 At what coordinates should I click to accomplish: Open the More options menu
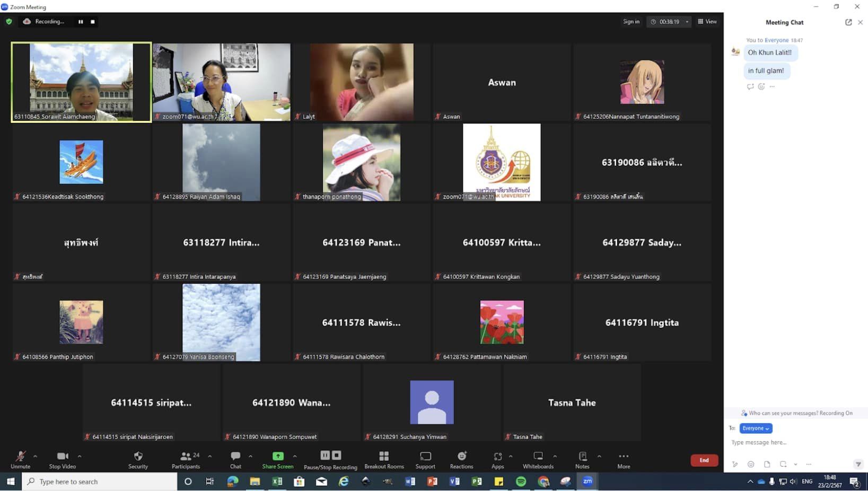coord(624,459)
